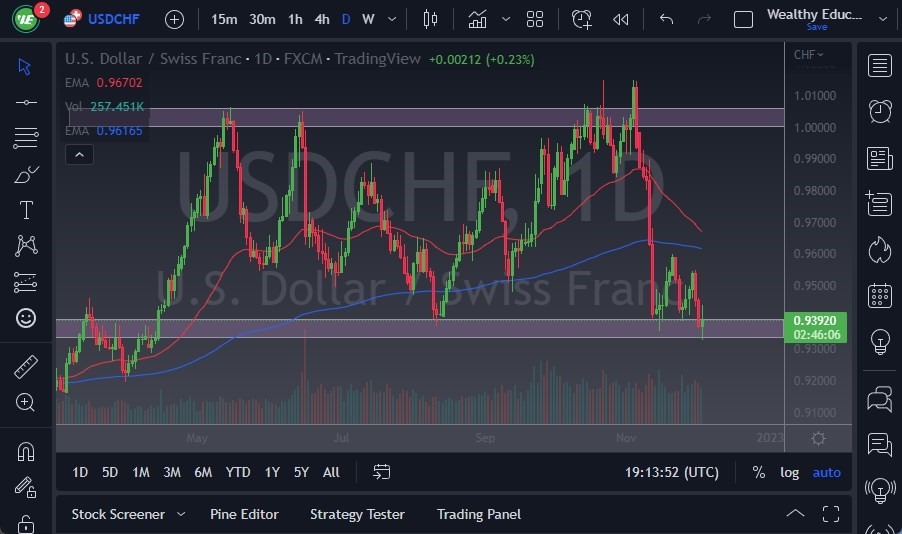This screenshot has width=902, height=534.
Task: Open the pattern drawing tools
Action: click(26, 246)
